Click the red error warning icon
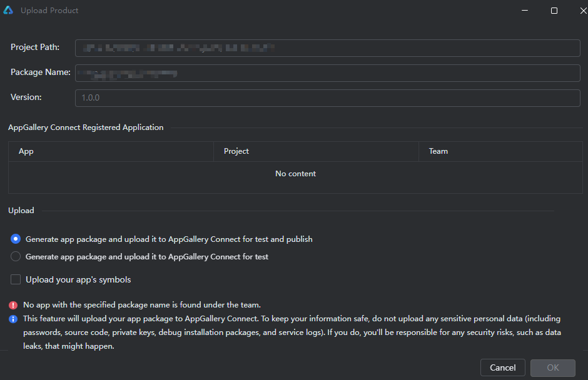The width and height of the screenshot is (588, 380). coord(13,306)
